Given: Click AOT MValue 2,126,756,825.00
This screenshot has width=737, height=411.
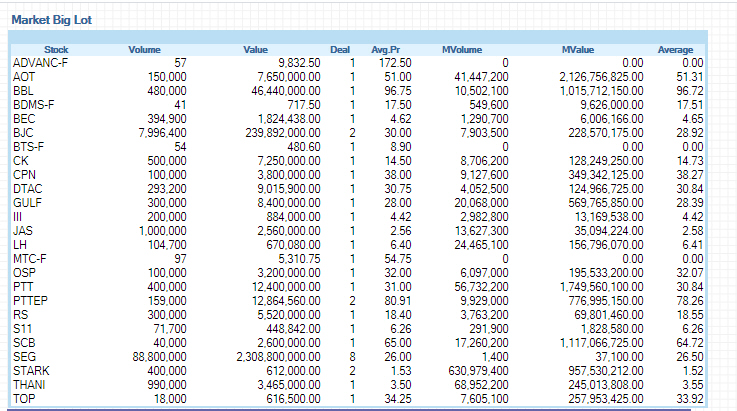Looking at the screenshot, I should coord(601,77).
